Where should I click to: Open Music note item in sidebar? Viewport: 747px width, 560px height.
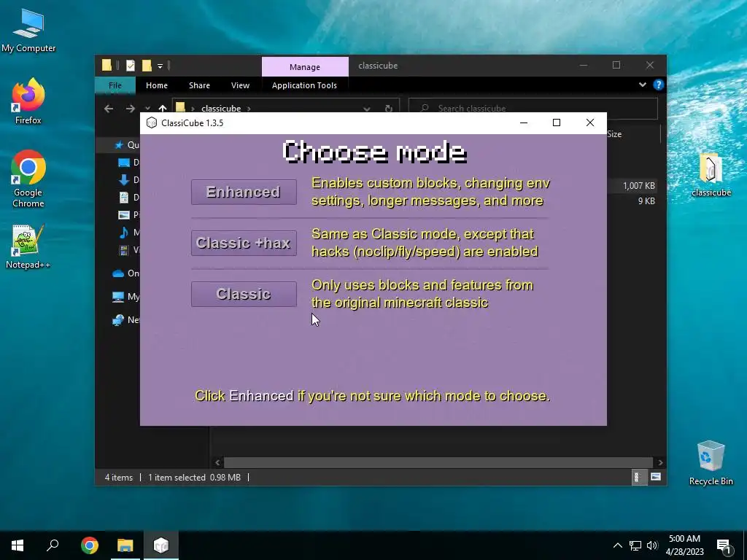[124, 233]
